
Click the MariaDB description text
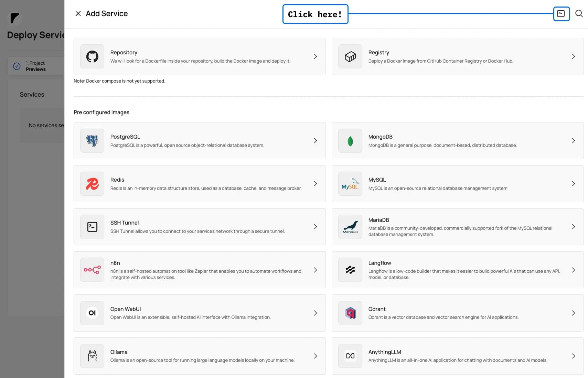click(x=460, y=231)
